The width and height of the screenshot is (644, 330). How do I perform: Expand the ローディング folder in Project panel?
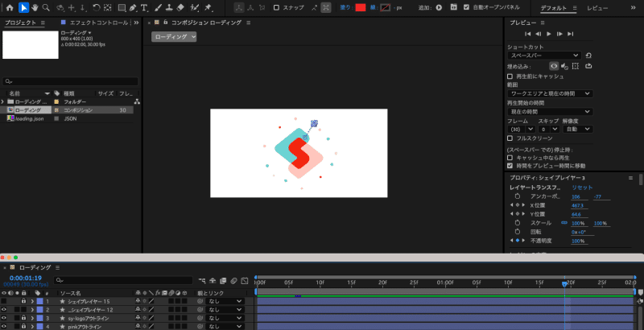2,101
